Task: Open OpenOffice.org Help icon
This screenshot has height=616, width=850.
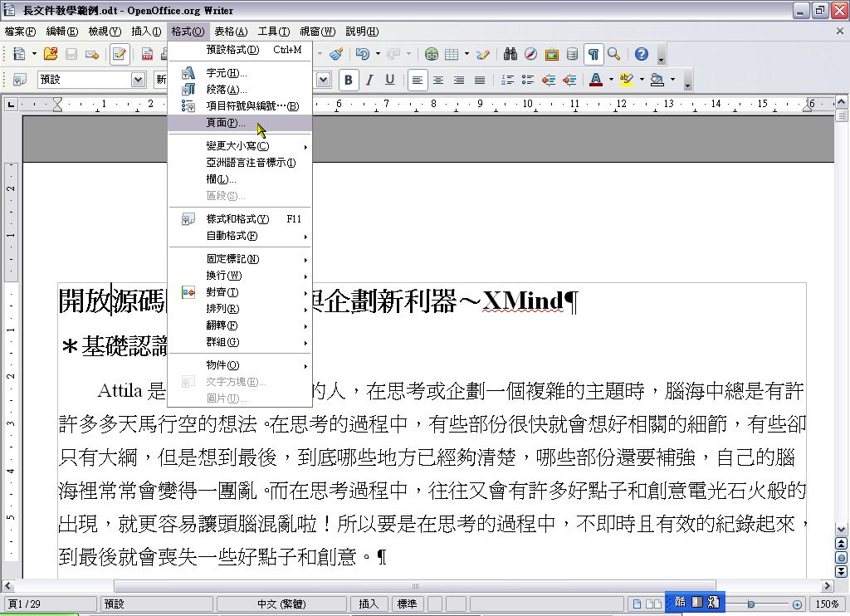Action: tap(642, 54)
